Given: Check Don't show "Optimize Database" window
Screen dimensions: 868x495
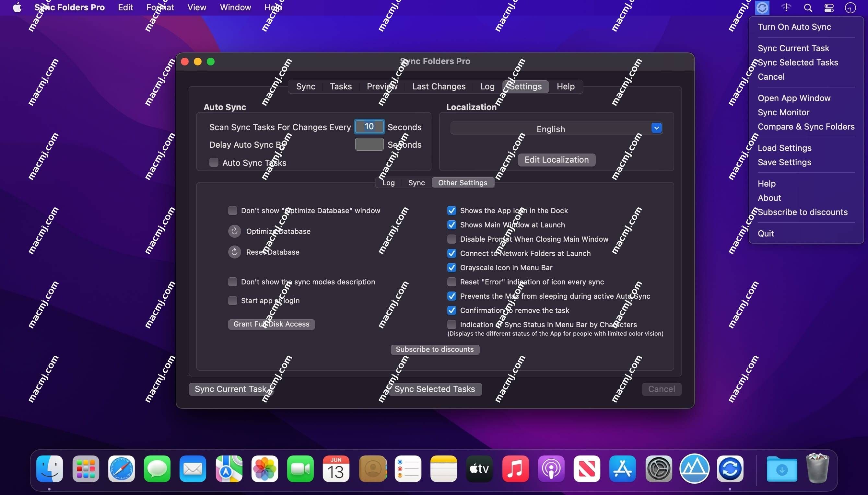Looking at the screenshot, I should point(233,211).
